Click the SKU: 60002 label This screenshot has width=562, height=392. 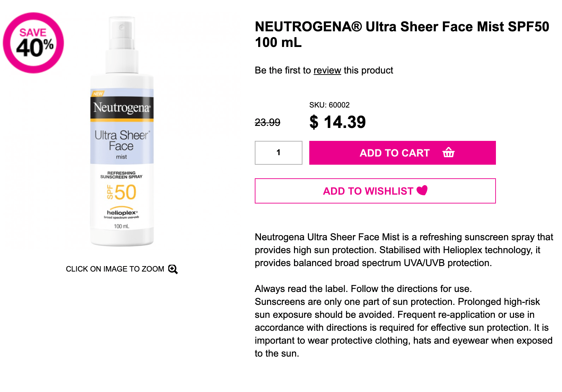[x=329, y=105]
